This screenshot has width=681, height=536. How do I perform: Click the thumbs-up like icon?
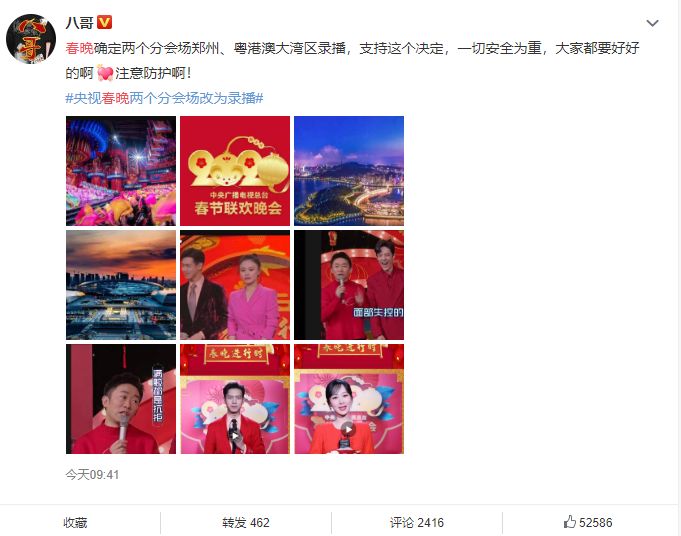[x=569, y=522]
